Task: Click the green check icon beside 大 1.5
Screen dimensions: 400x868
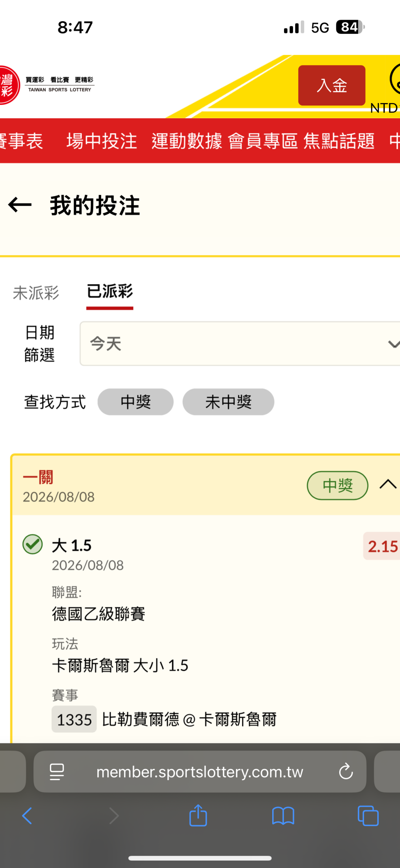Action: 33,544
